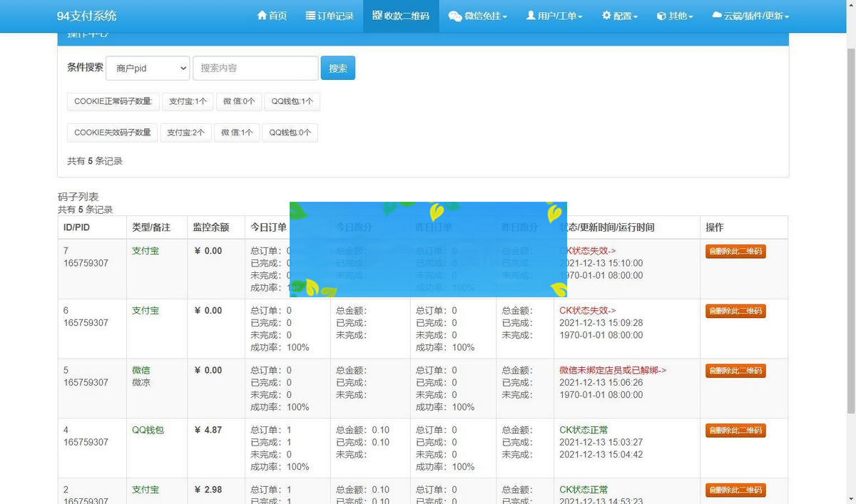The height and width of the screenshot is (504, 856).
Task: Expand the 云端/插件/更新 dropdown
Action: tap(750, 15)
